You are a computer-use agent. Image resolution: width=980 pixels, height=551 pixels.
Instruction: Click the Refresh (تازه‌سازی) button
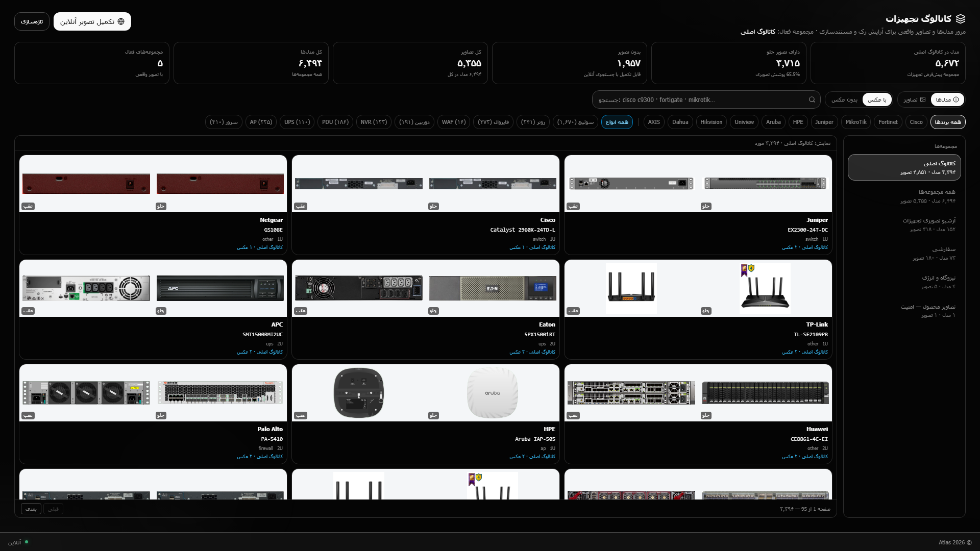tap(32, 21)
